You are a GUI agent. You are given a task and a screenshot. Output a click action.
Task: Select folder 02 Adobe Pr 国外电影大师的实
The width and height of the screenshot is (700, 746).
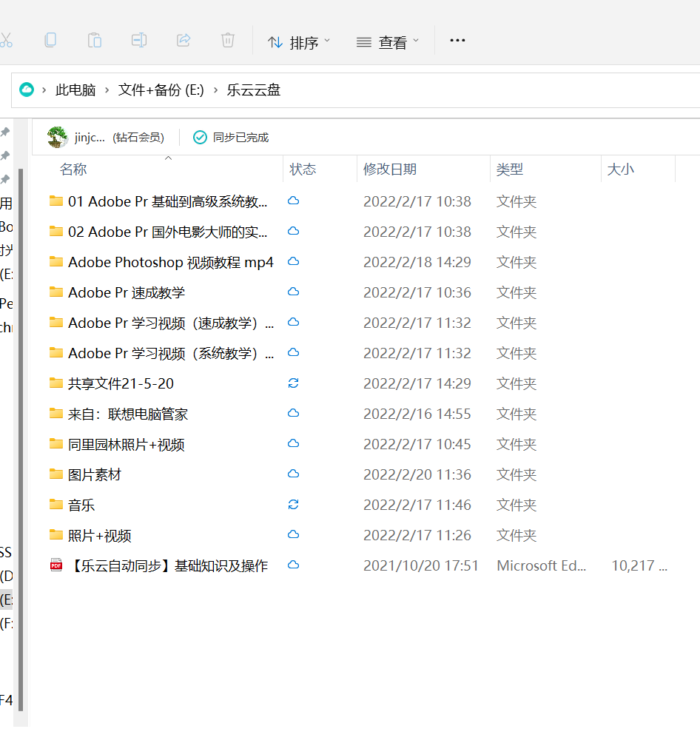pos(167,232)
